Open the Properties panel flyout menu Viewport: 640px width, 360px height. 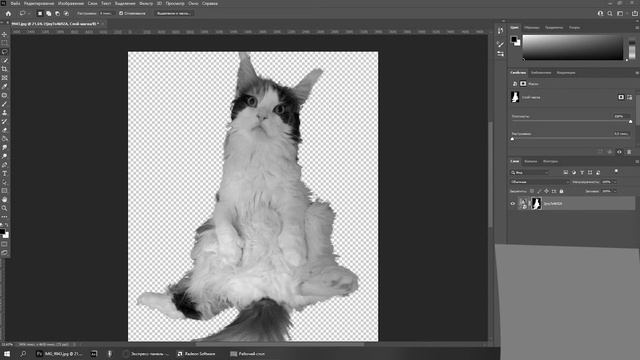tap(637, 73)
